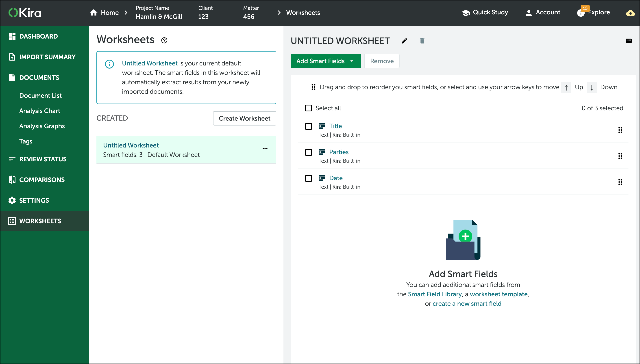640x364 pixels.
Task: Open Explore info icon with badge
Action: tap(581, 13)
